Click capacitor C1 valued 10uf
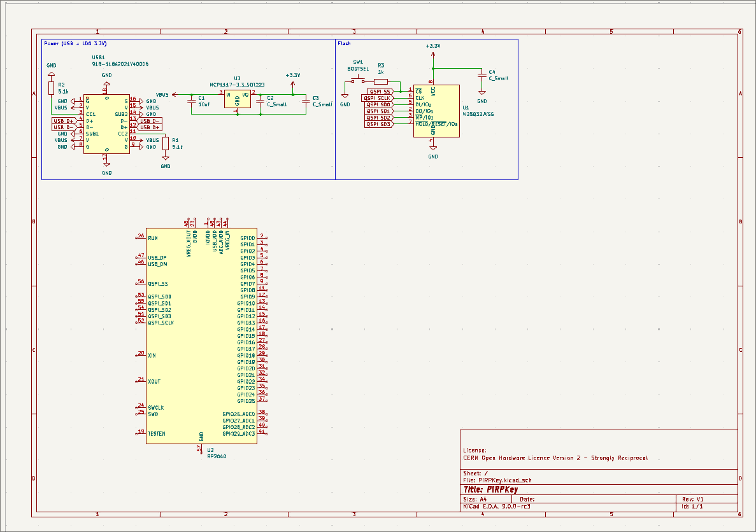This screenshot has width=756, height=532. [x=191, y=102]
